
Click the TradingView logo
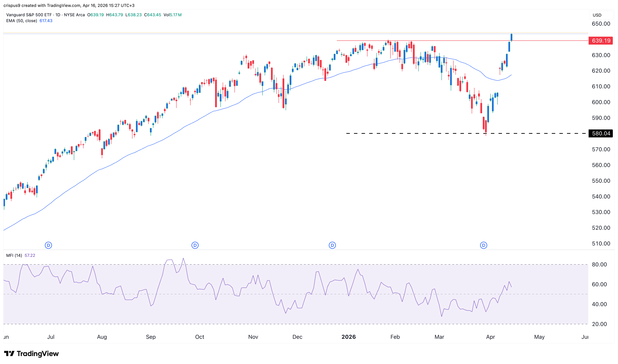pyautogui.click(x=31, y=353)
